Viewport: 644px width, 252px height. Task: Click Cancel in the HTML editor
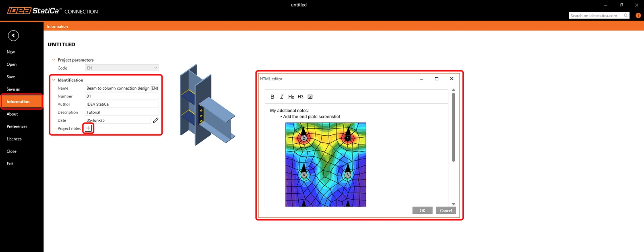coord(446,211)
